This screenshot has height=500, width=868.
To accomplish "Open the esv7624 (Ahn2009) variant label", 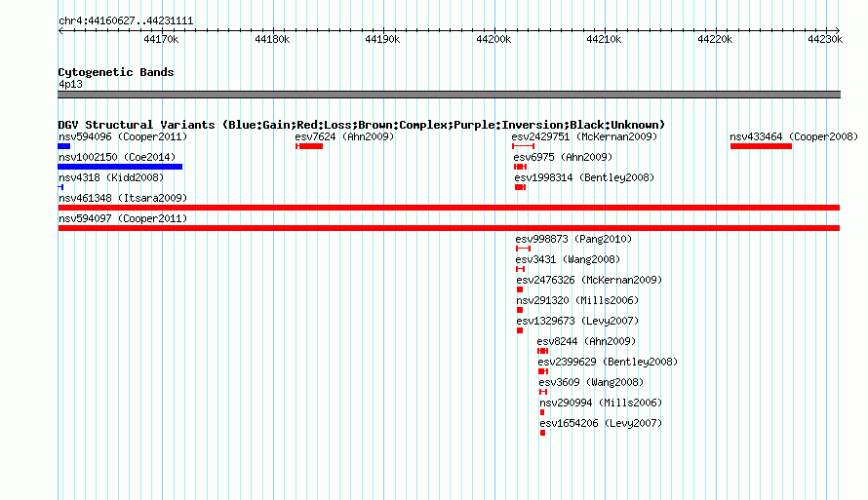I will pos(344,136).
